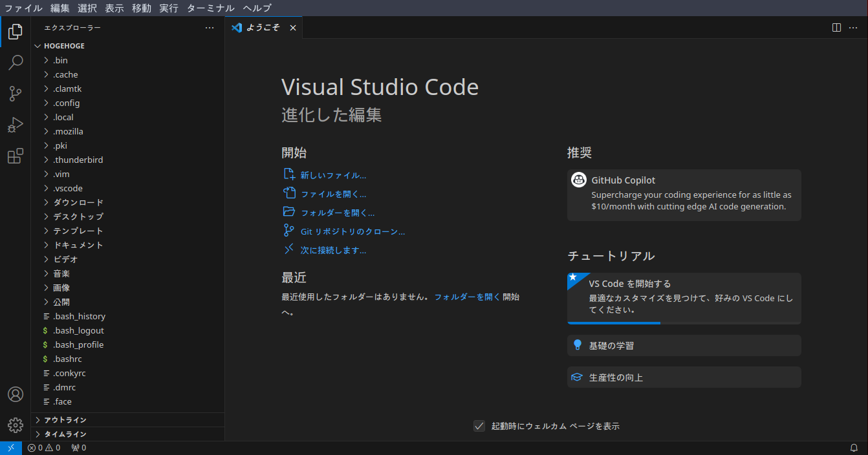
Task: Click the graduation cap icon beside 生産性の向上
Action: tap(577, 377)
